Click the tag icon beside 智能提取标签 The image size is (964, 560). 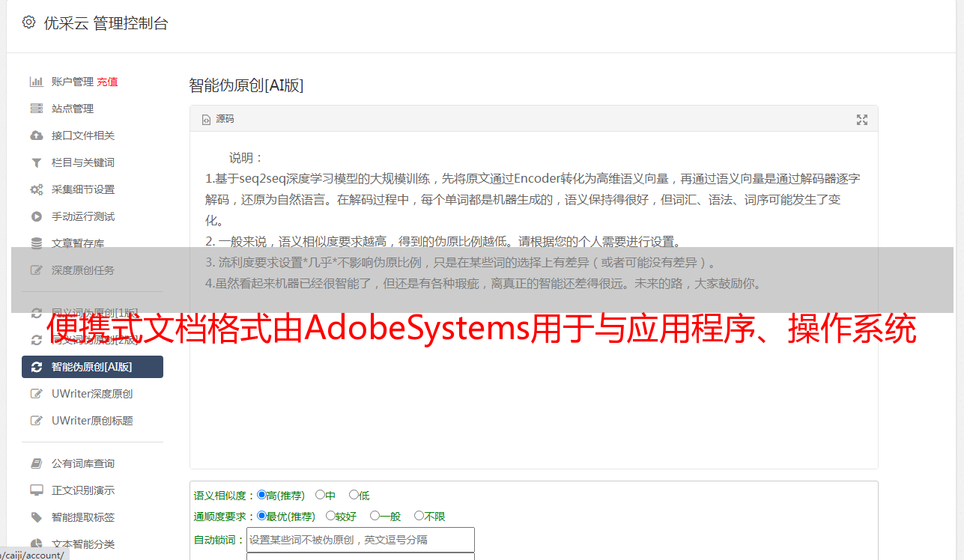tap(36, 517)
